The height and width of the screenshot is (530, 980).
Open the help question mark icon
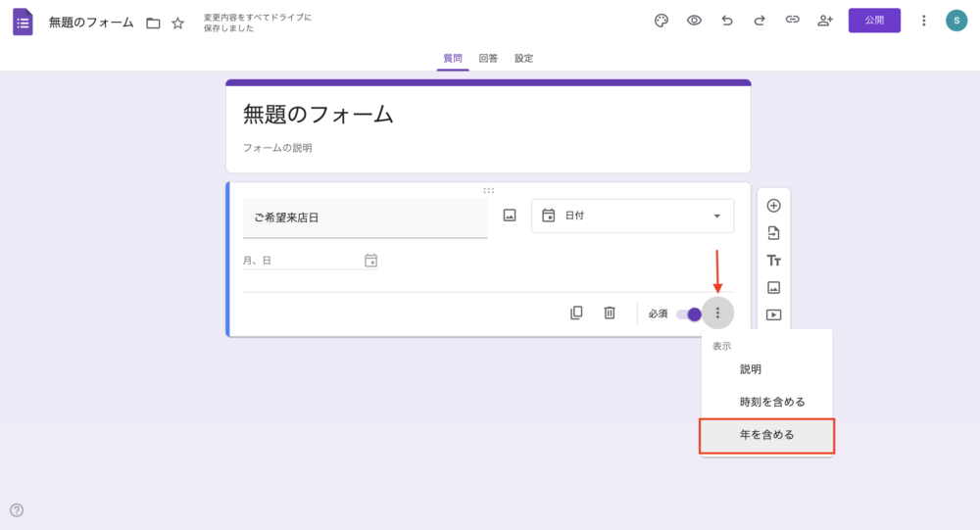click(x=17, y=510)
